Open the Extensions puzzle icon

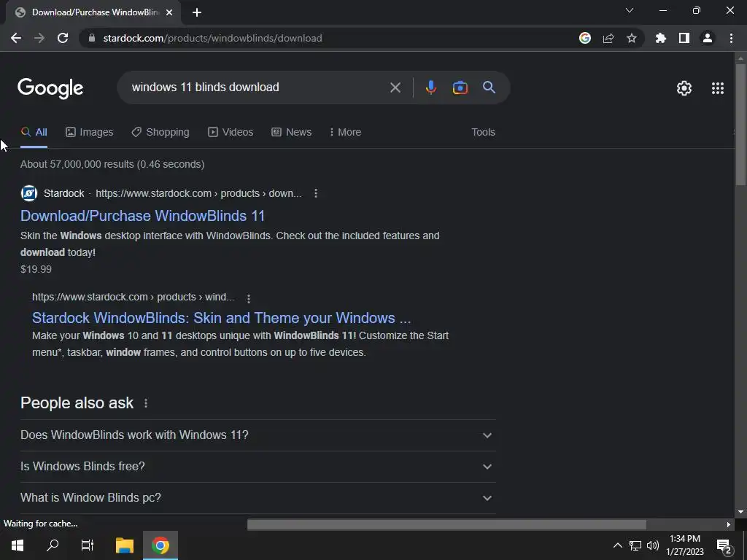click(x=661, y=38)
